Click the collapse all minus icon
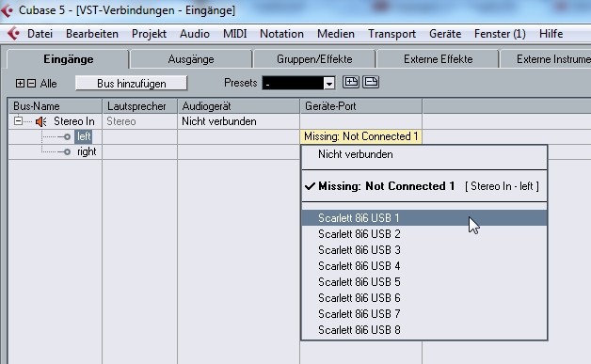 (x=32, y=84)
